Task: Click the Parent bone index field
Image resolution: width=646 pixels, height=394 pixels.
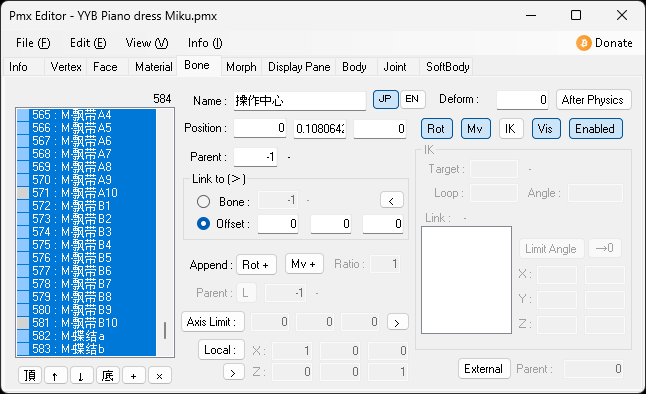Action: pyautogui.click(x=255, y=157)
